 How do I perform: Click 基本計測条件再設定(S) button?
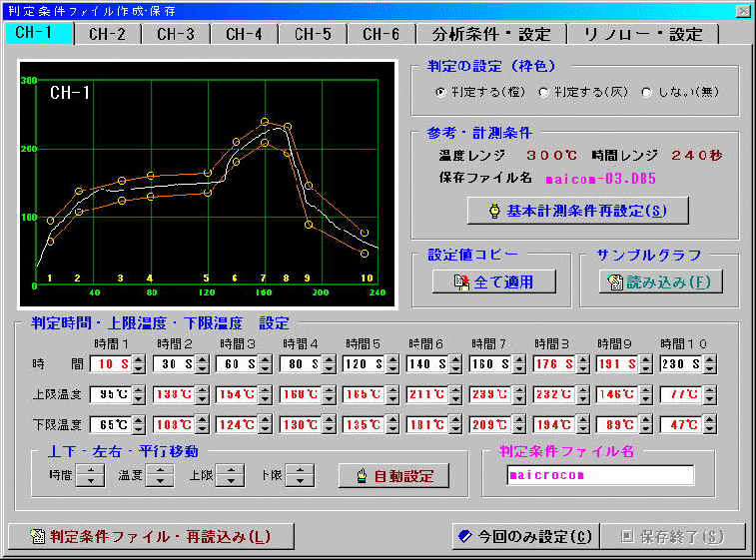tap(577, 211)
